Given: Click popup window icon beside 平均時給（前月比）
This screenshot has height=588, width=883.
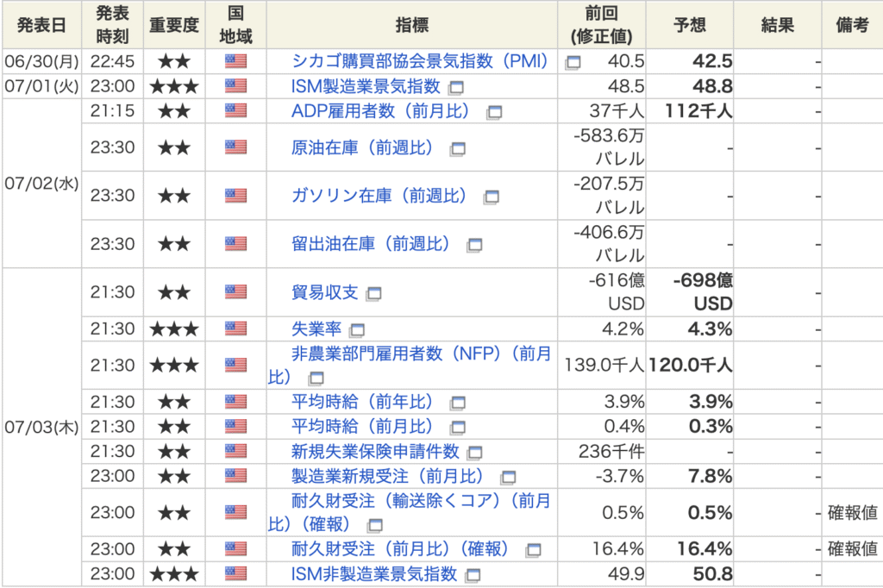Looking at the screenshot, I should coord(458,428).
